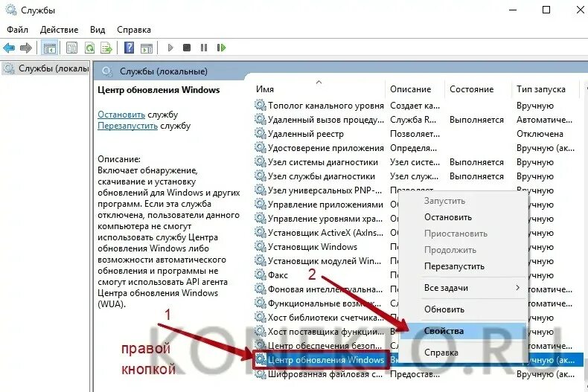The height and width of the screenshot is (392, 588).
Task: Select Фоновая интеллектуальная служба row
Action: 325,289
